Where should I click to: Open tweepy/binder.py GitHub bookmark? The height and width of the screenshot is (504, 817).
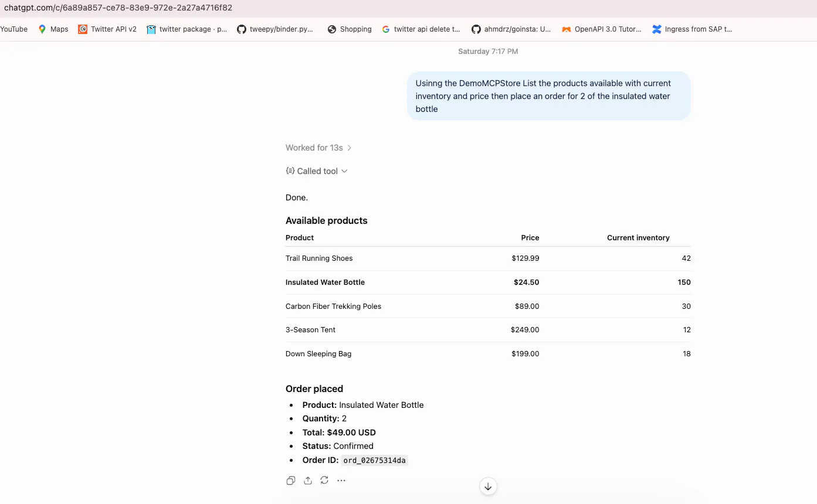[x=275, y=29]
